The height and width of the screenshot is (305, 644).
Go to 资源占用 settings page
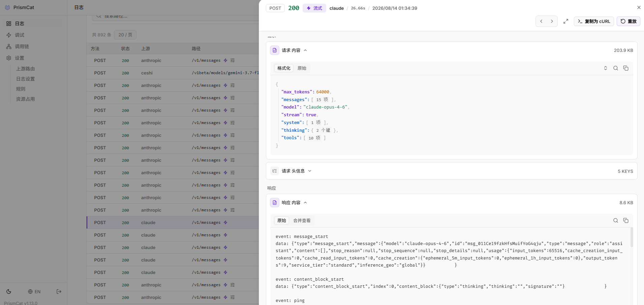click(x=26, y=99)
